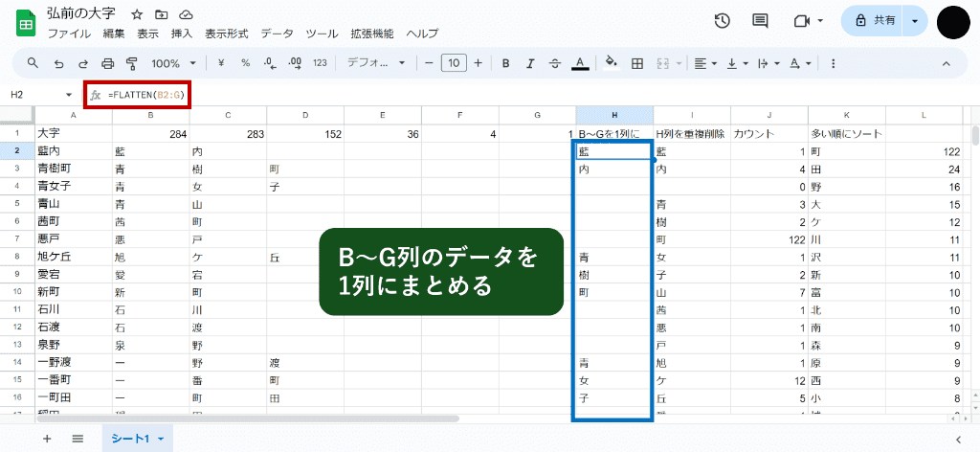The width and height of the screenshot is (980, 452).
Task: Click the horizontal scrollbar
Action: (x=248, y=418)
